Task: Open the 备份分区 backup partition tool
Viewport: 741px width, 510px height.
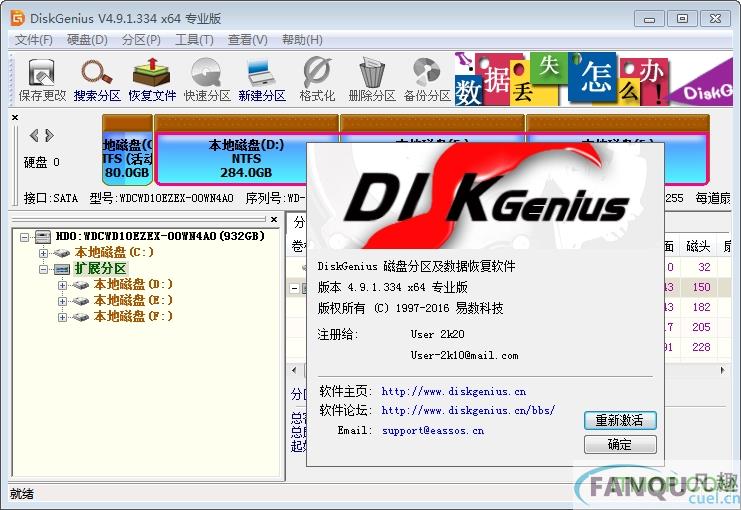Action: click(427, 79)
